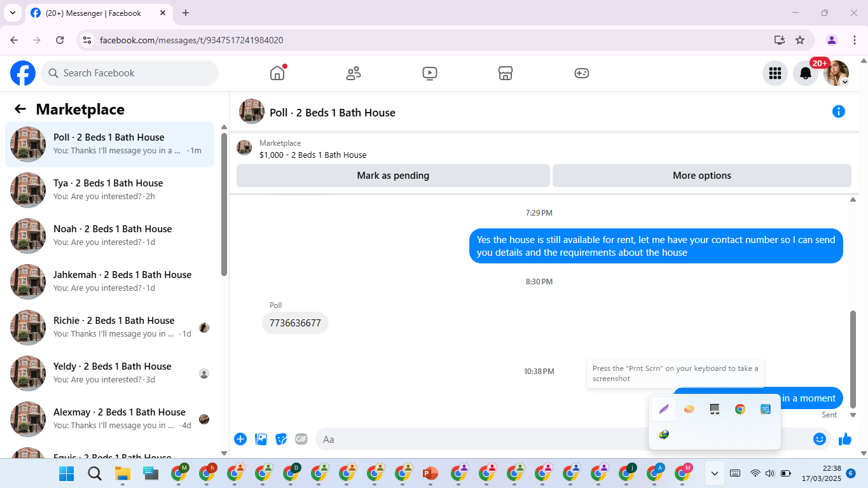868x488 pixels.
Task: Open Noah's 2 Beds 1 Bath House chat
Action: click(x=110, y=236)
